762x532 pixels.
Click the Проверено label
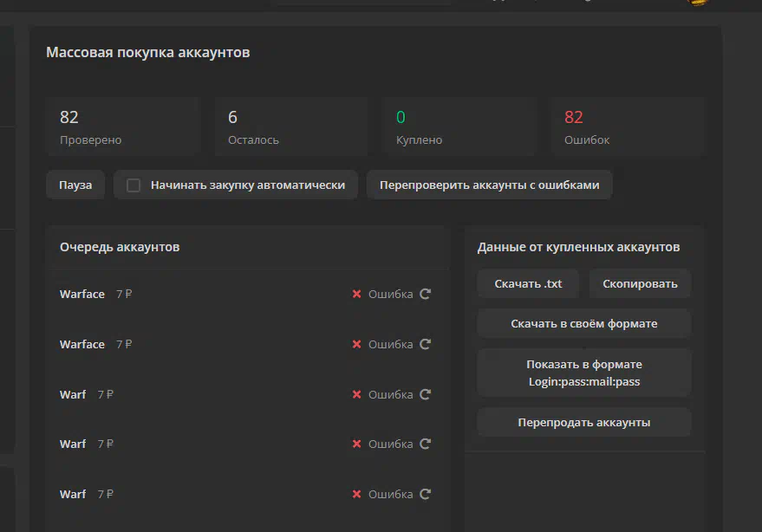click(x=90, y=139)
